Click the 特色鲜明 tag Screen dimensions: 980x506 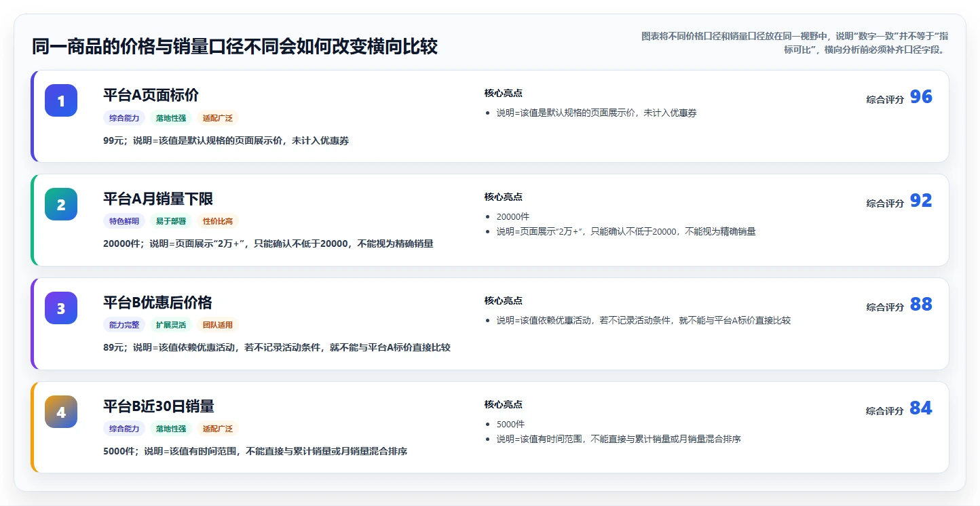point(124,221)
